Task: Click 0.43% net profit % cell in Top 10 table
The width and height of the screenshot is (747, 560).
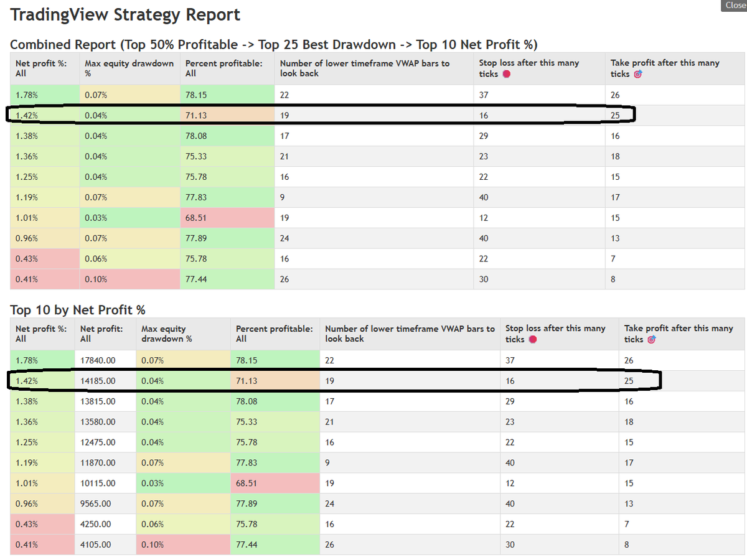Action: point(43,525)
